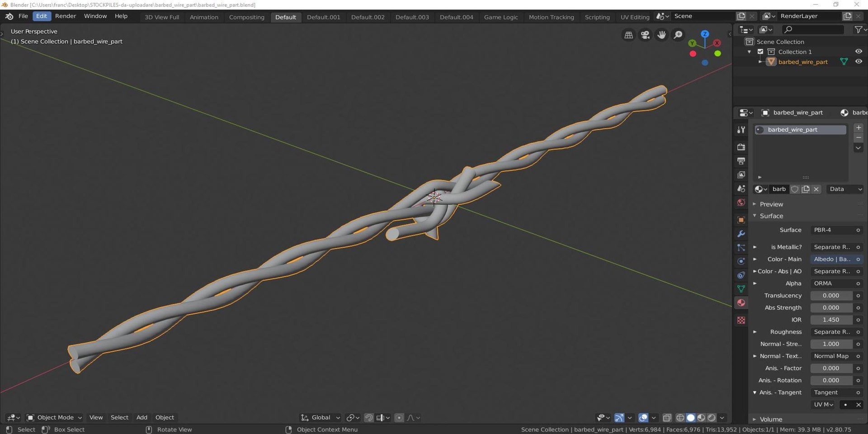Click the pan hand viewport icon
Screen dimensions: 868x434
(x=661, y=35)
